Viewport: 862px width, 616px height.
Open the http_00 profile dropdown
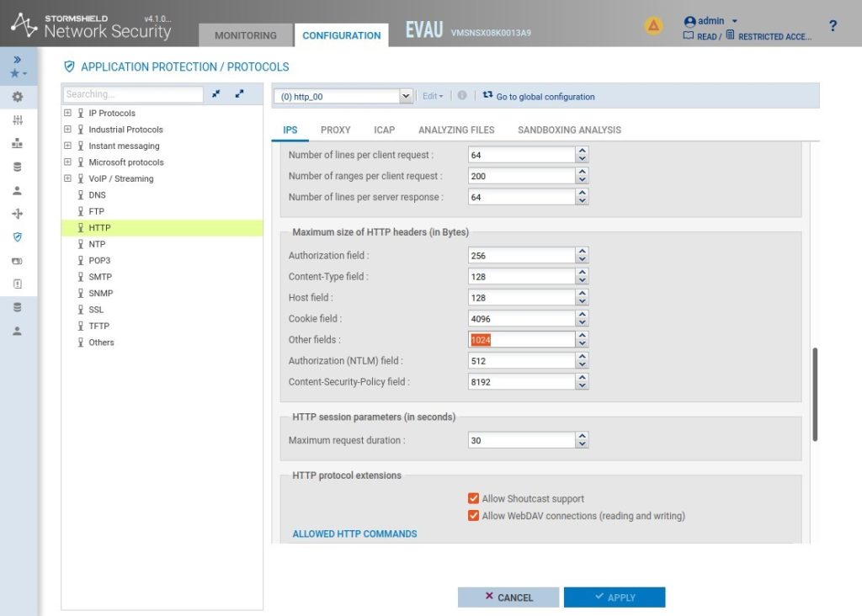click(406, 97)
